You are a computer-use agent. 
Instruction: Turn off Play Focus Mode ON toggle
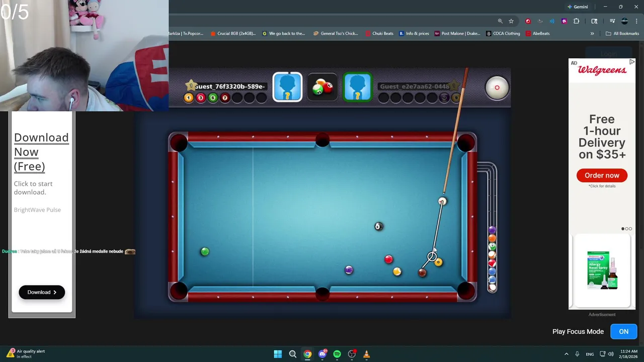[623, 332]
